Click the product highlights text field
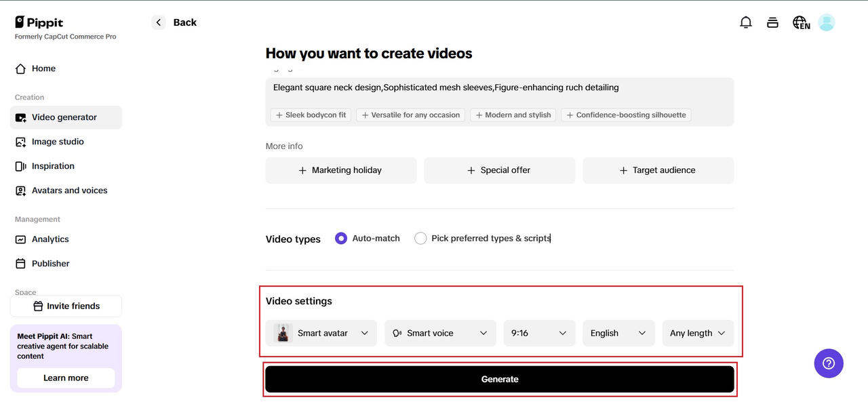The width and height of the screenshot is (868, 402). point(499,88)
